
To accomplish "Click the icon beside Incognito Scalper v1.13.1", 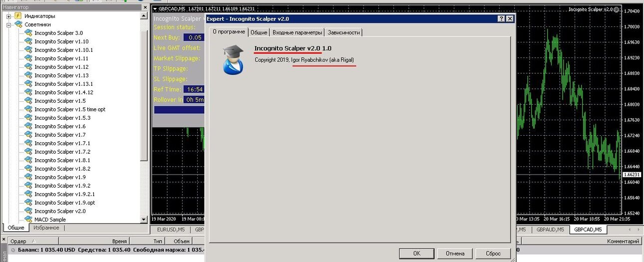I will (29, 84).
